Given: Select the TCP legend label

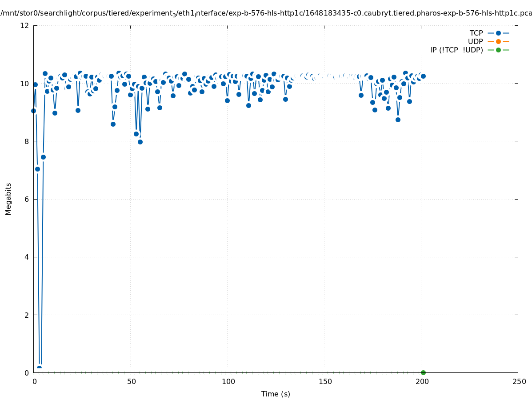Looking at the screenshot, I should click(x=476, y=33).
